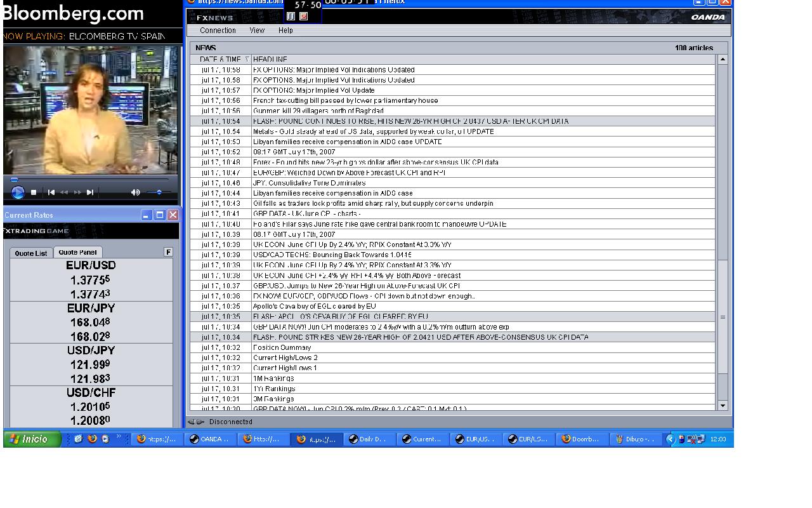The image size is (812, 508).
Task: Expand hidden system tray icons
Action: coord(671,439)
